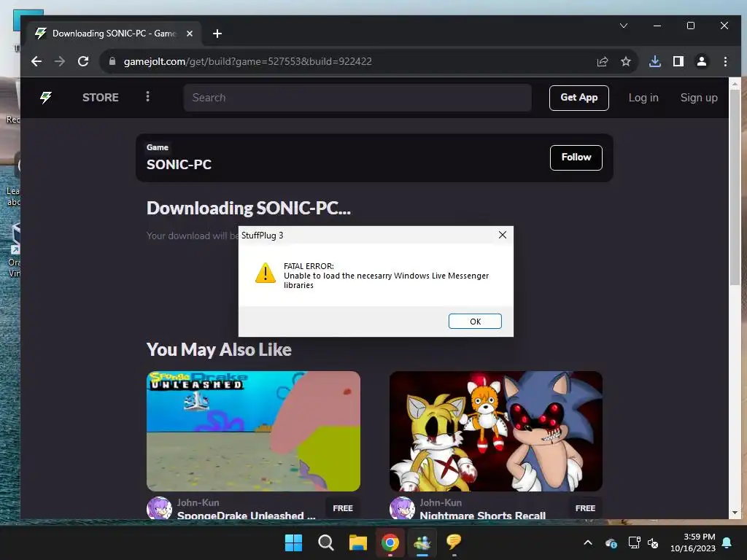Click the Game Jolt lightning logo
This screenshot has width=747, height=560.
[x=46, y=98]
